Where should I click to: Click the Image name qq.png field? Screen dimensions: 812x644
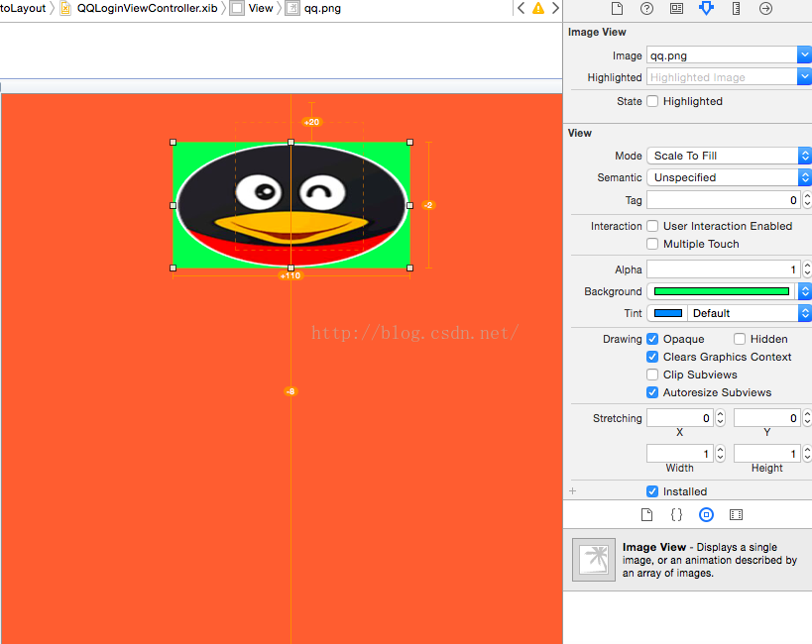click(722, 54)
